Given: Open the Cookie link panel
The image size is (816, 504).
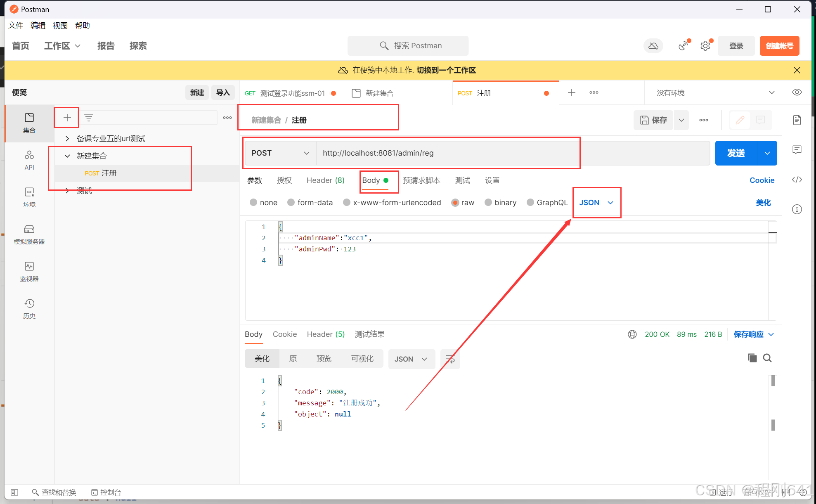Looking at the screenshot, I should click(x=762, y=180).
